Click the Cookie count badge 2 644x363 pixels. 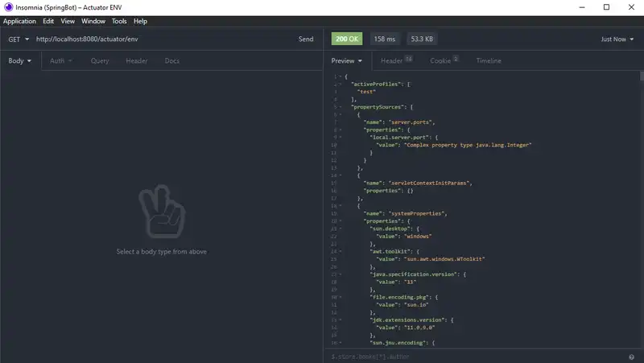(x=456, y=59)
